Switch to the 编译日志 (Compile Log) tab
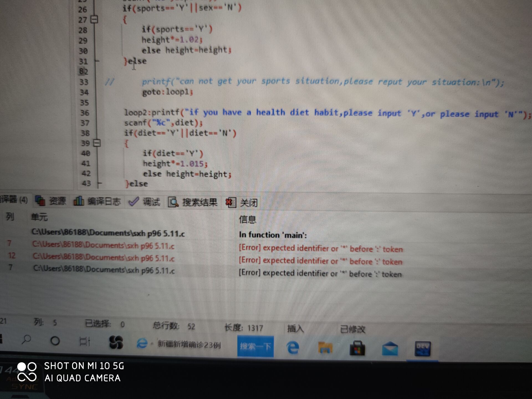This screenshot has height=399, width=532. [104, 201]
